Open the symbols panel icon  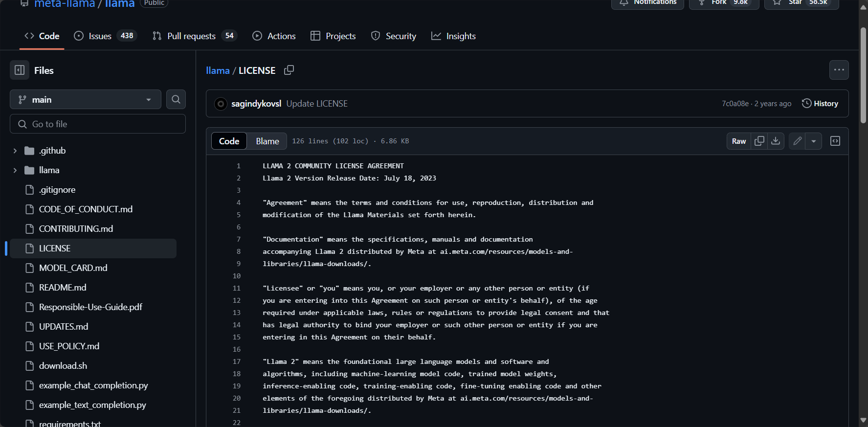[x=835, y=141]
